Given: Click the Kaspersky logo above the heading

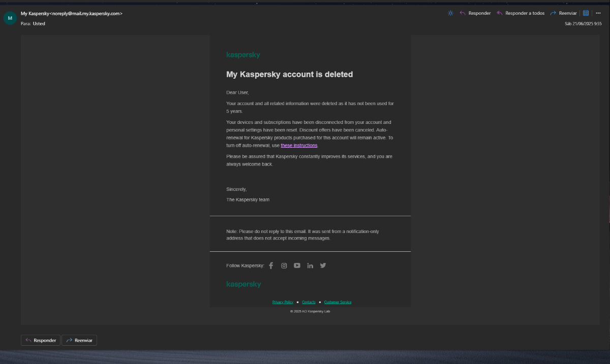Looking at the screenshot, I should 243,55.
